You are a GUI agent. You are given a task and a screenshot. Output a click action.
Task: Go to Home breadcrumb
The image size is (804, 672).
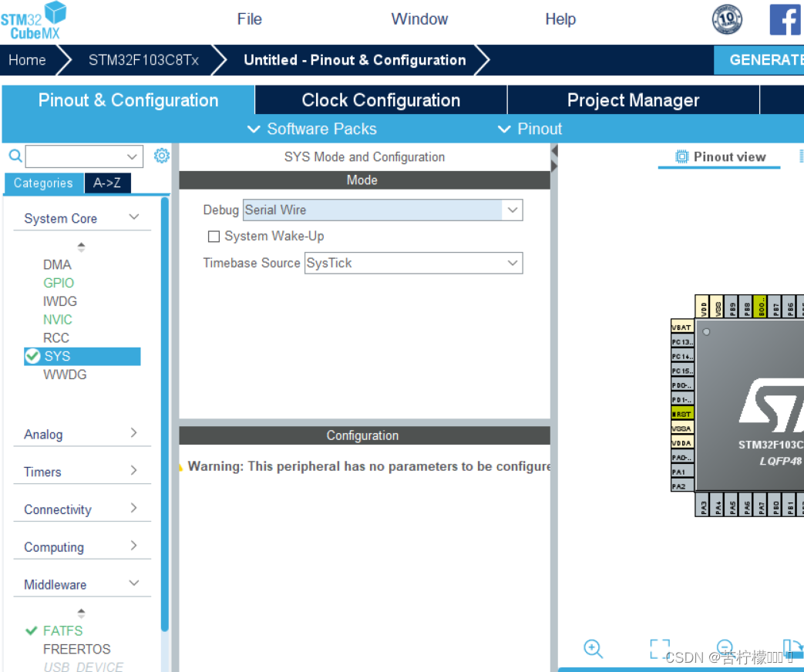(x=27, y=60)
